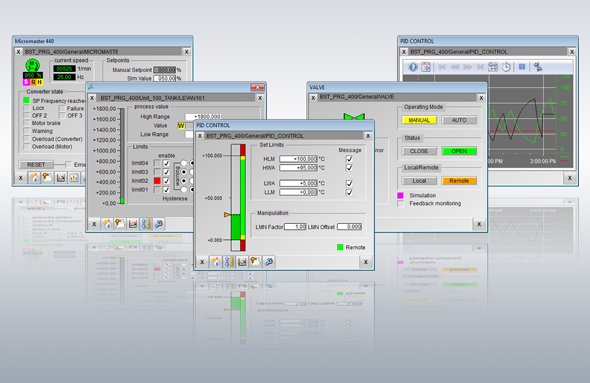Toggle Feedback monitoring checkbox in VALVE window
The width and height of the screenshot is (590, 383).
click(401, 204)
